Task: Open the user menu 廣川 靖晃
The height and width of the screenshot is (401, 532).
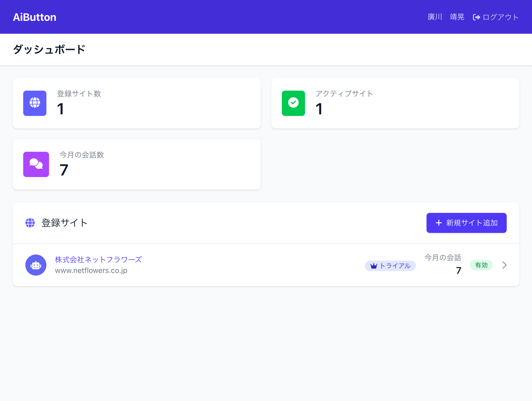Action: [x=446, y=17]
